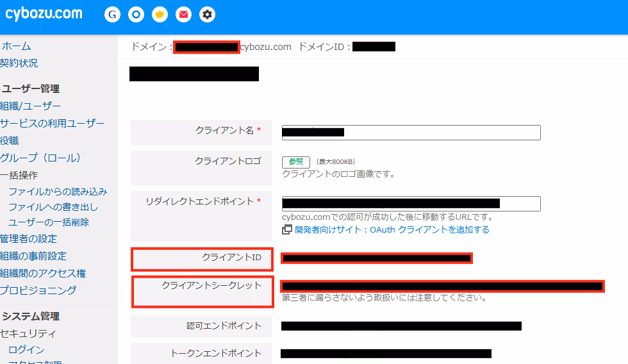Image resolution: width=628 pixels, height=364 pixels.
Task: Open ログイン security settings
Action: [x=26, y=350]
